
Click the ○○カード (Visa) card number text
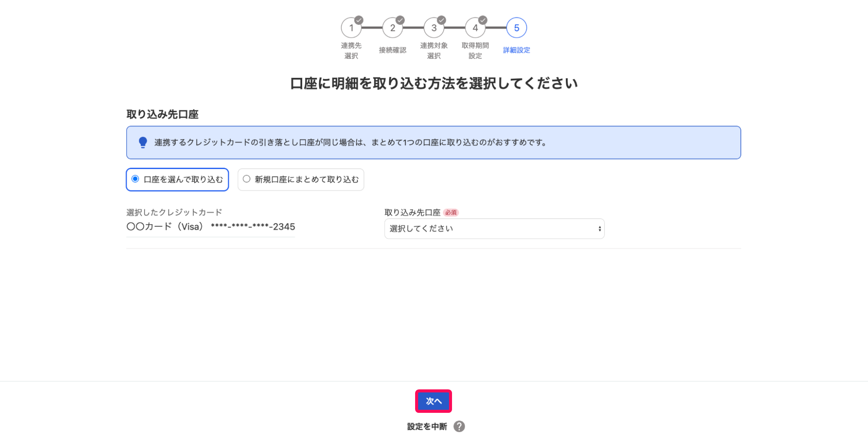click(211, 226)
